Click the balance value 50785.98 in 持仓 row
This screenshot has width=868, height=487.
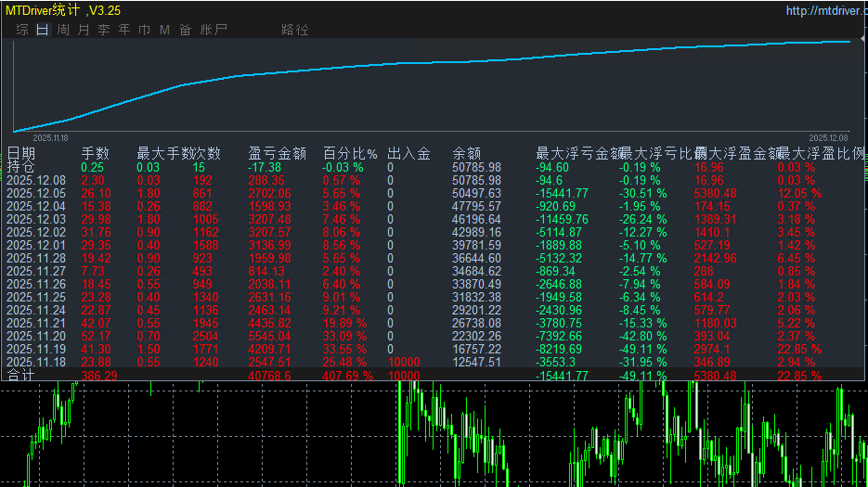pos(476,167)
